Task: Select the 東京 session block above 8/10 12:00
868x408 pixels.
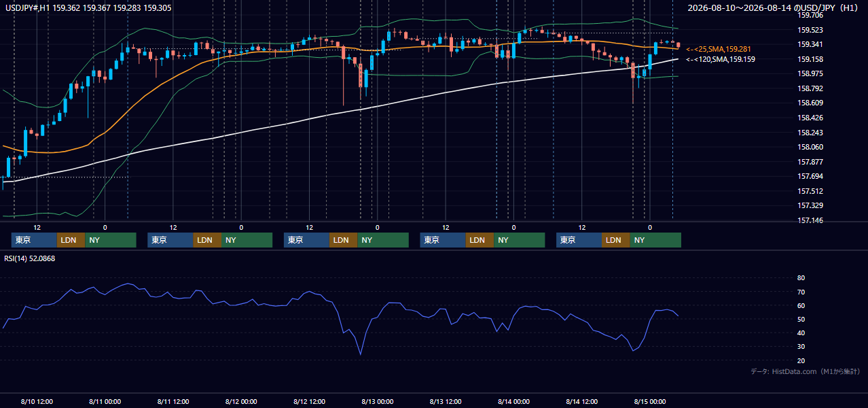Action: pyautogui.click(x=34, y=240)
